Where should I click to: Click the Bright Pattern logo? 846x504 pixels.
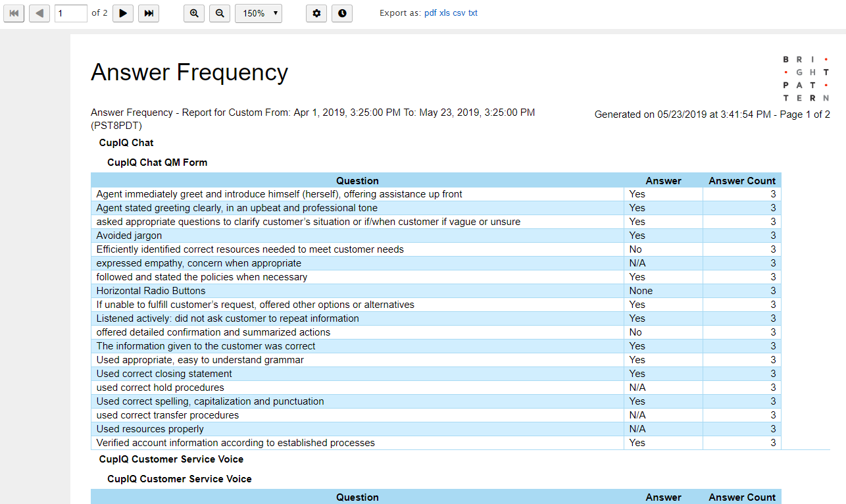806,78
